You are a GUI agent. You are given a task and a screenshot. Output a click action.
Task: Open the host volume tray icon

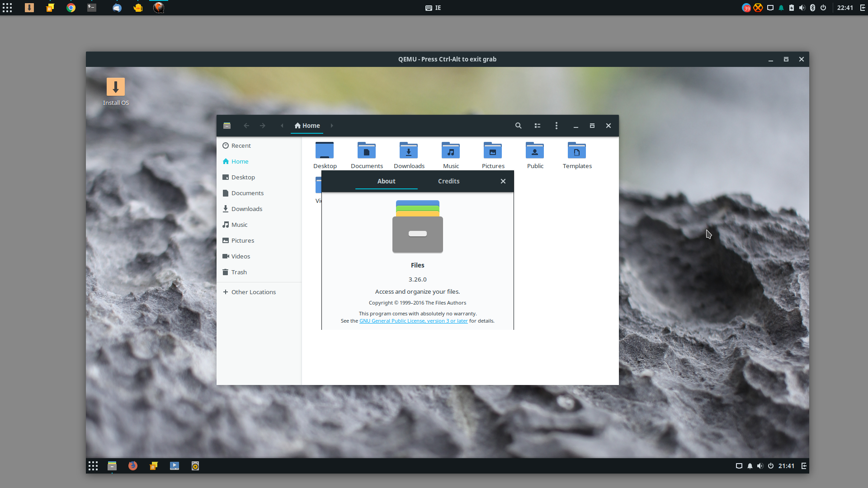[802, 8]
